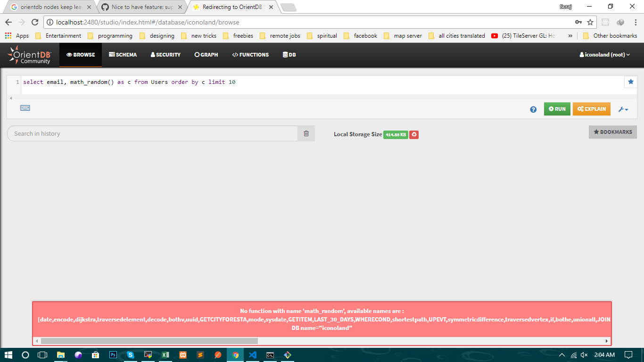
Task: Click the help question mark icon
Action: [x=533, y=109]
